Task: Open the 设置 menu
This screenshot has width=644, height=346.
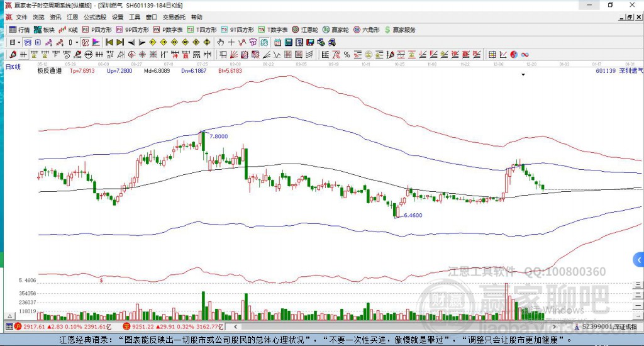Action: click(118, 17)
